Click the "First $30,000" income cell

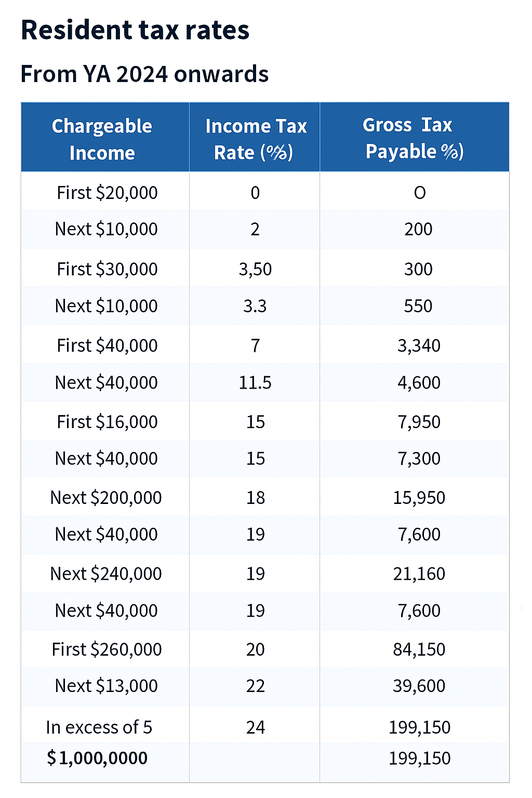pos(107,269)
